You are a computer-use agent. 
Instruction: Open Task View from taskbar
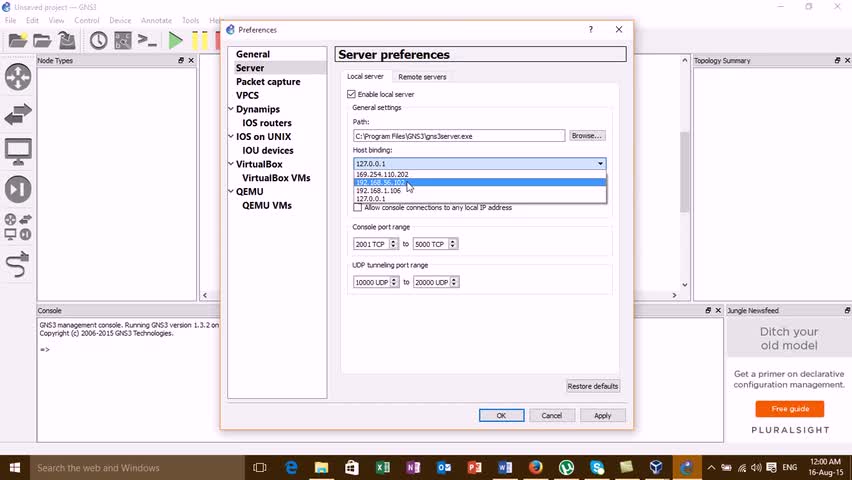click(260, 467)
